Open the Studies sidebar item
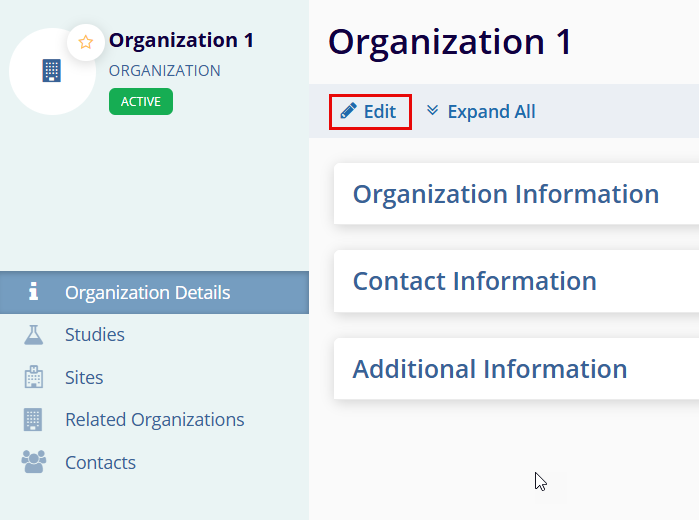This screenshot has height=520, width=699. [x=95, y=335]
